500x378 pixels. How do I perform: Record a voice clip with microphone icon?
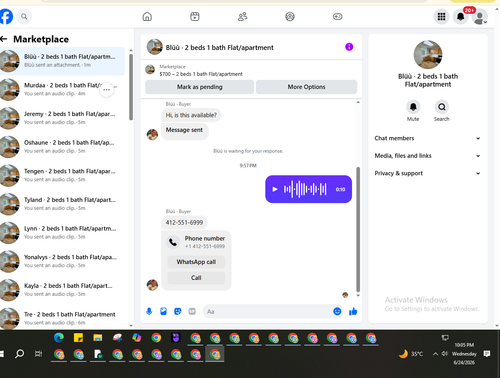149,311
